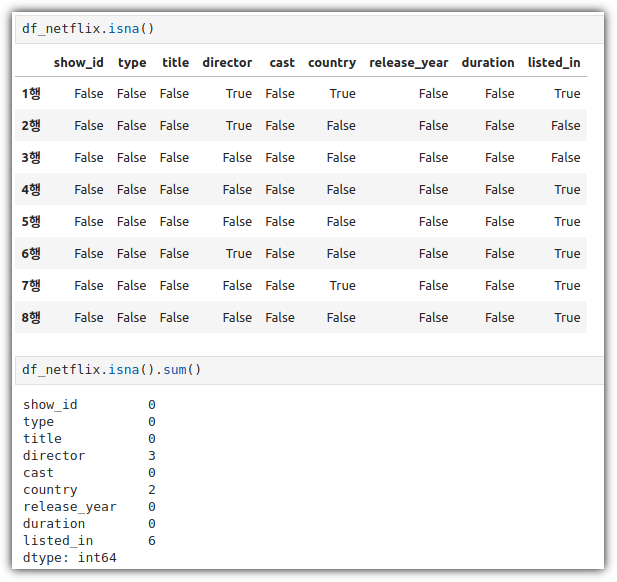Select the type column header
The width and height of the screenshot is (617, 582).
coord(132,63)
